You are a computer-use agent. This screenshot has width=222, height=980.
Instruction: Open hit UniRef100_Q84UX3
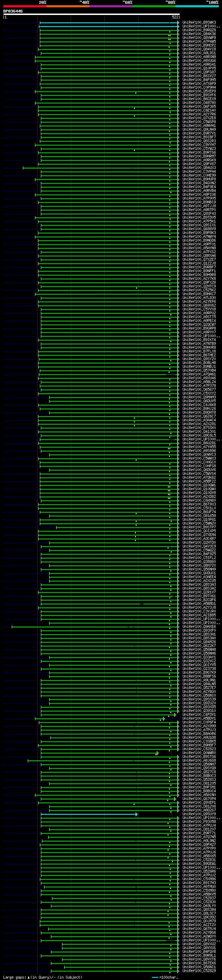199,168
